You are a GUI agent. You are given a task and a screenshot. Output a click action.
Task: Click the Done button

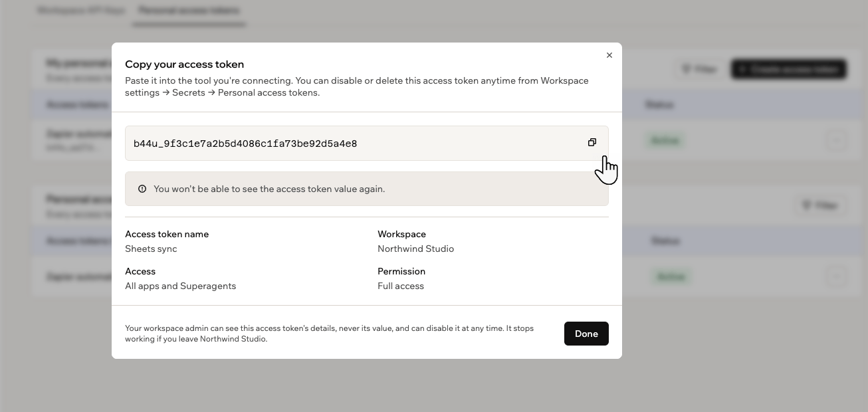pyautogui.click(x=586, y=334)
